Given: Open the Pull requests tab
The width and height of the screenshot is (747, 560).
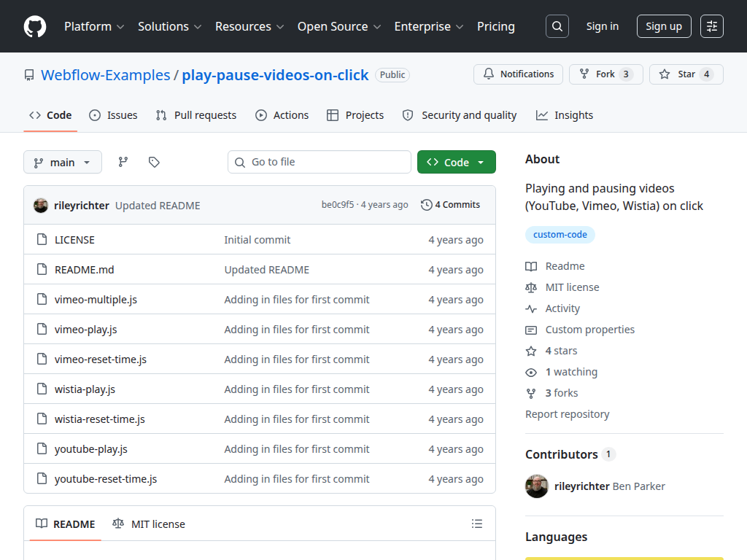Looking at the screenshot, I should coord(196,115).
